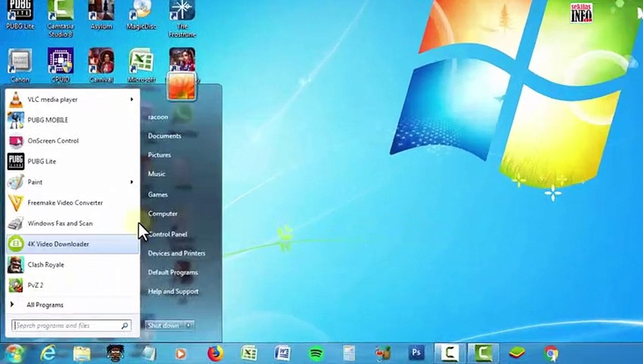Open Music library link
The image size is (643, 364).
coord(157,174)
